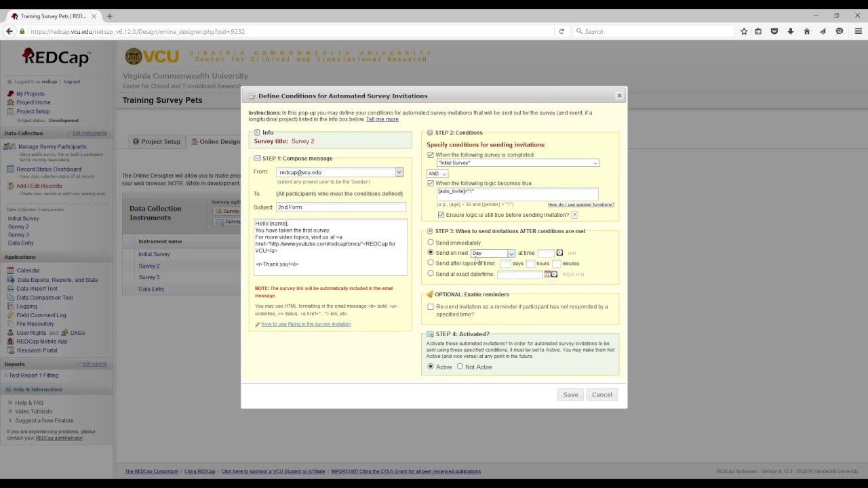Uncheck 'Ensure logic is still true' checkbox

441,215
